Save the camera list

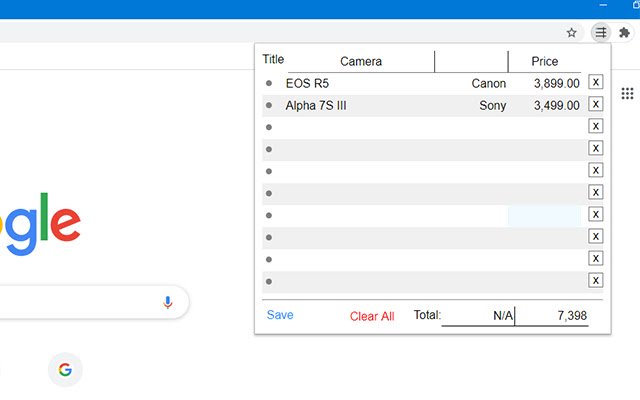[280, 315]
